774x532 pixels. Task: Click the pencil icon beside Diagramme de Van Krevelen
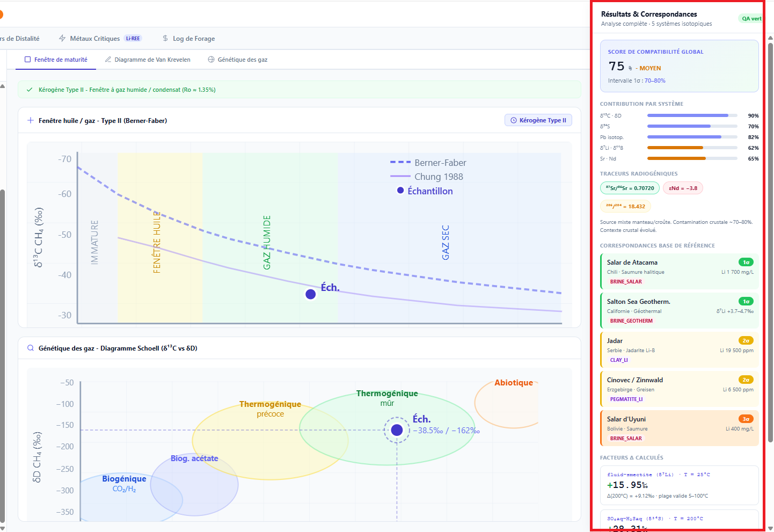[108, 60]
